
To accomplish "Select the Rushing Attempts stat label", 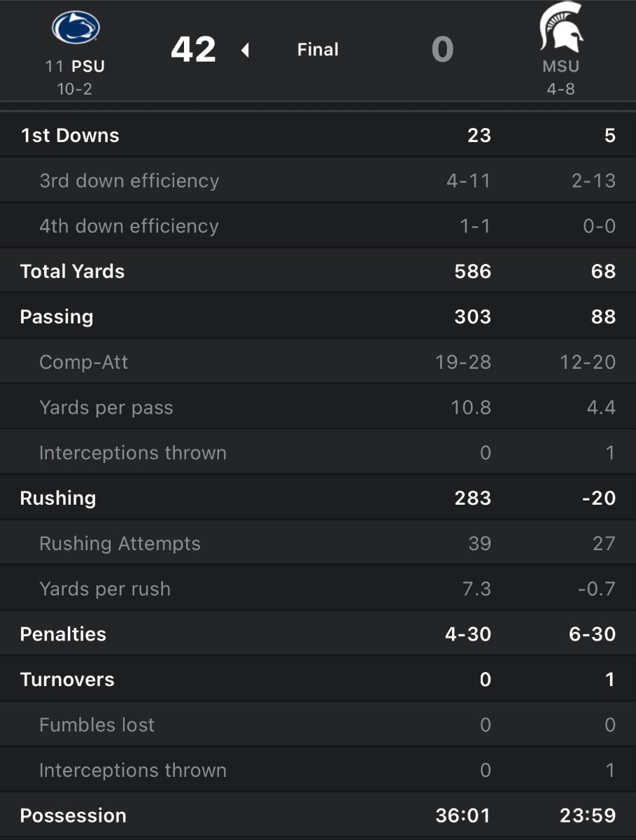I will pyautogui.click(x=120, y=543).
